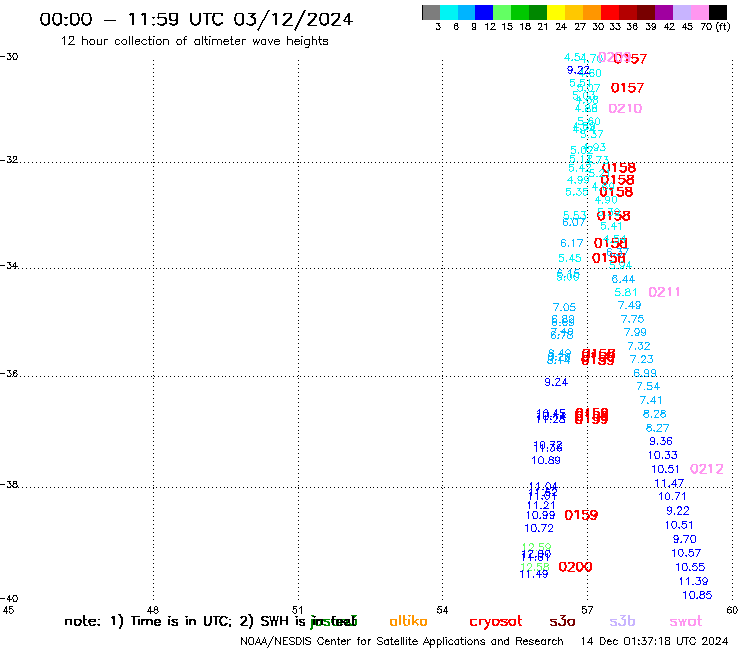
Task: Select the orange swatch before label 30
Action: (x=591, y=12)
